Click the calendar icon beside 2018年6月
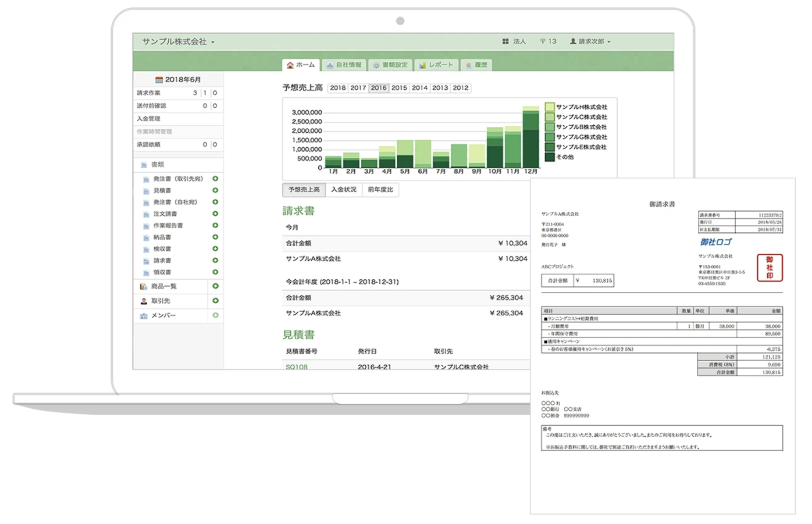 coord(159,80)
